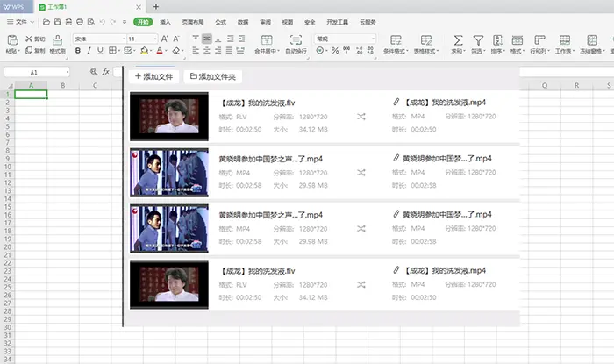Viewport: 614px width, 364px height.
Task: Click the 添加文件夹 button
Action: point(213,76)
